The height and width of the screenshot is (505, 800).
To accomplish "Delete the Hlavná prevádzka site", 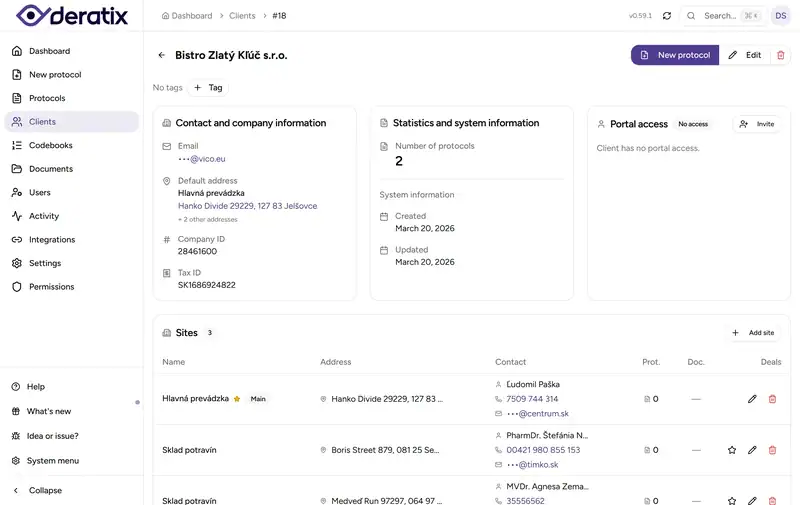I will [x=772, y=399].
